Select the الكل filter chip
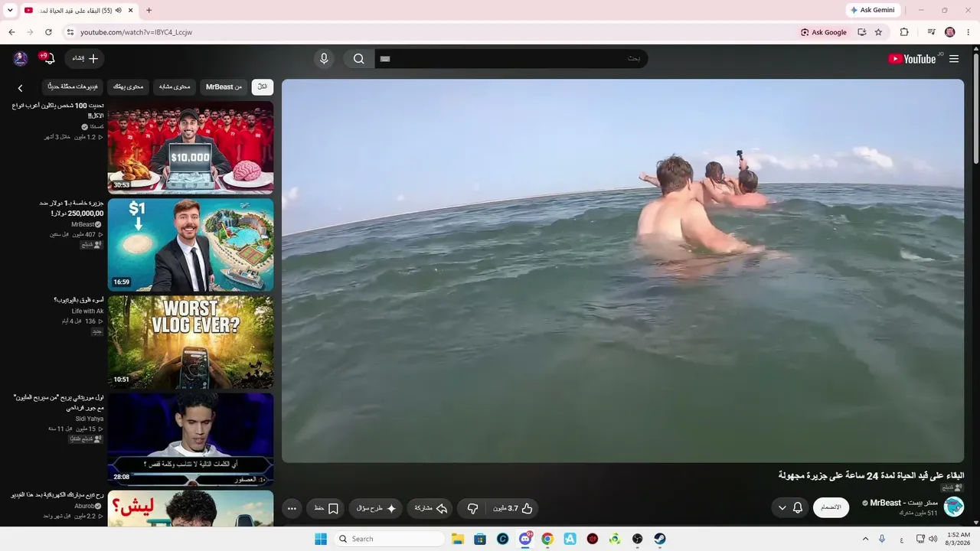Image resolution: width=980 pixels, height=551 pixels. [263, 87]
